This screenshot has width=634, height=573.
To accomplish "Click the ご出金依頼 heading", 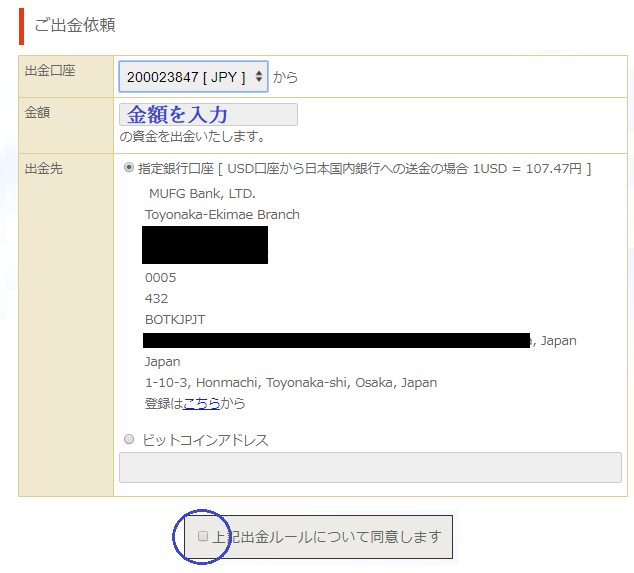I will point(75,25).
